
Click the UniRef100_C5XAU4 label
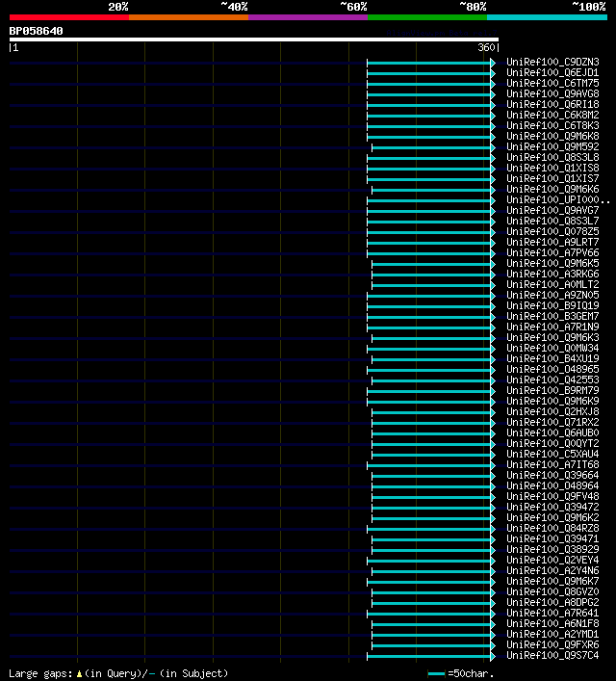click(x=552, y=455)
